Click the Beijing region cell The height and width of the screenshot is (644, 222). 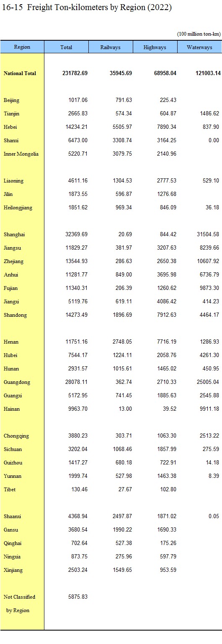[12, 100]
